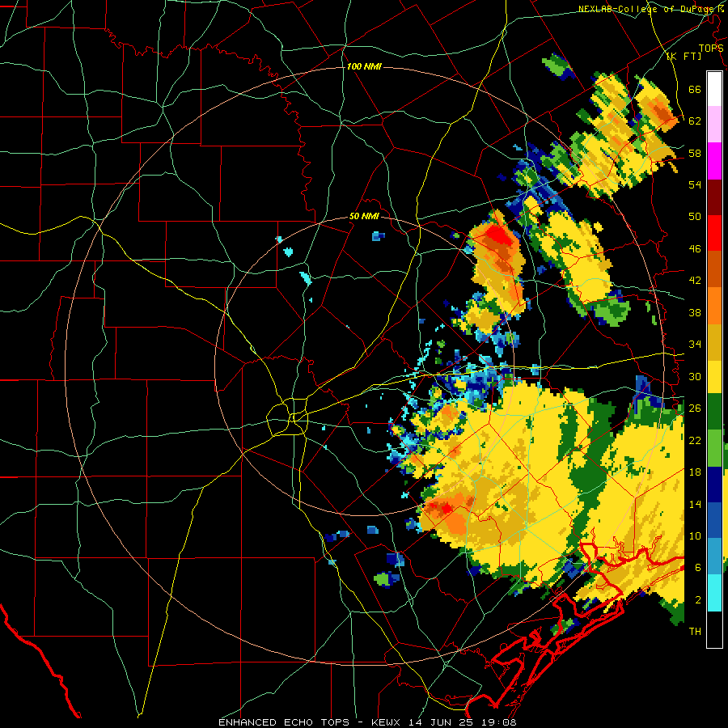The height and width of the screenshot is (728, 728).
Task: Select the 6 scale value
Action: [698, 568]
